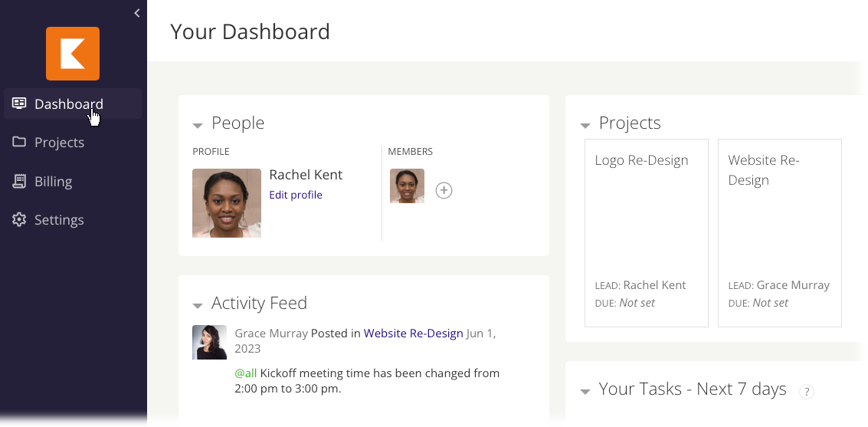Click the Edit profile link
Viewport: 868px width, 427px height.
296,195
